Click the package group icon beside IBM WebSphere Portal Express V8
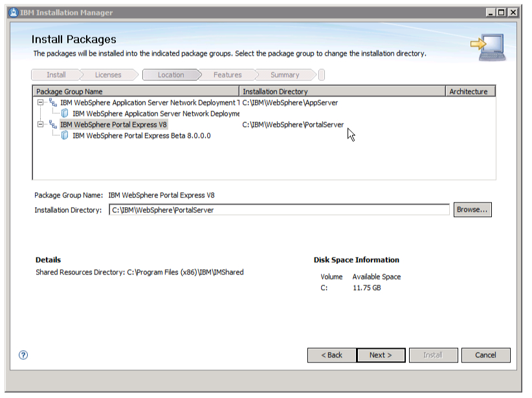 coord(54,124)
